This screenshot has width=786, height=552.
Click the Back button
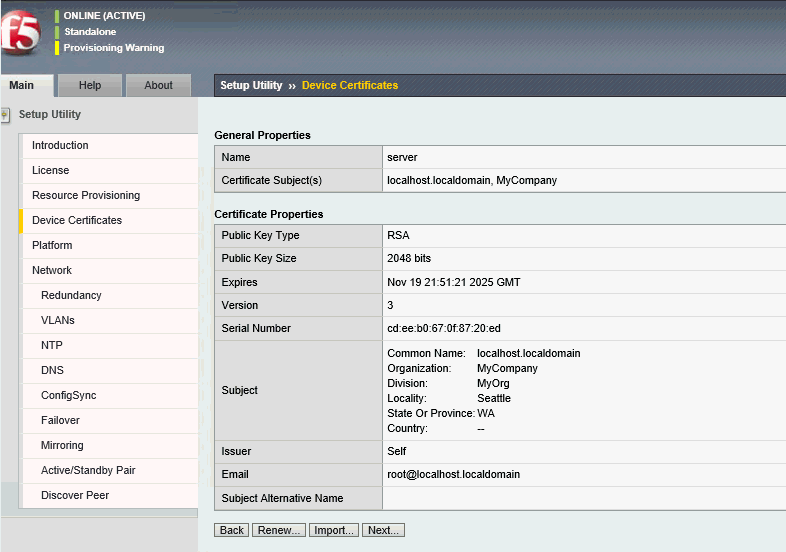pos(232,530)
